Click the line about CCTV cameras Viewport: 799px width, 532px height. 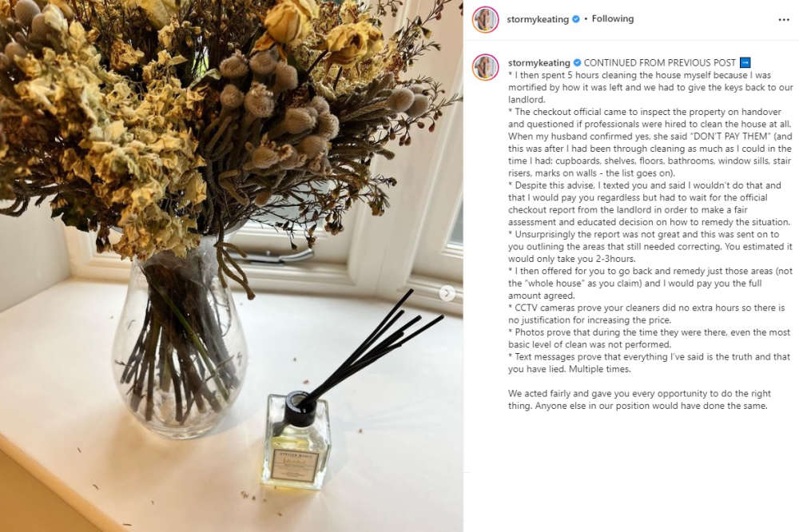pos(646,314)
